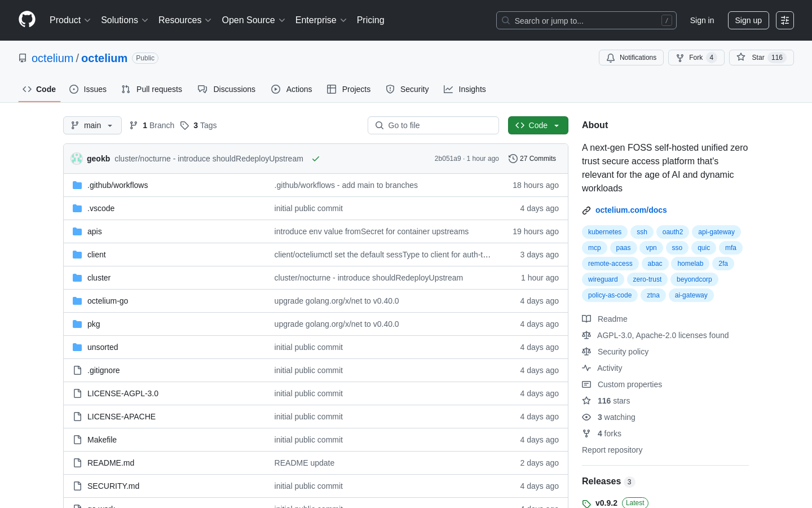Screen dimensions: 812x508
Task: Open the client folder icon
Action: [x=77, y=255]
